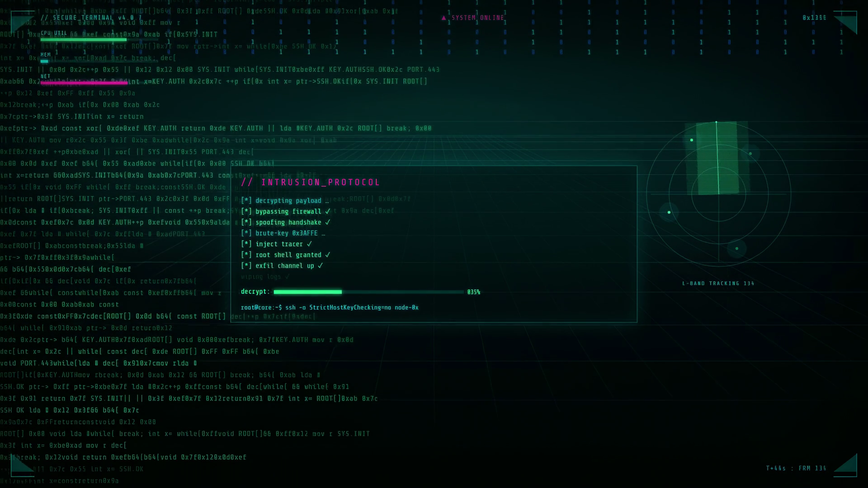The width and height of the screenshot is (868, 488).
Task: Click the L-BAND TRACKING label under radar
Action: tap(718, 283)
